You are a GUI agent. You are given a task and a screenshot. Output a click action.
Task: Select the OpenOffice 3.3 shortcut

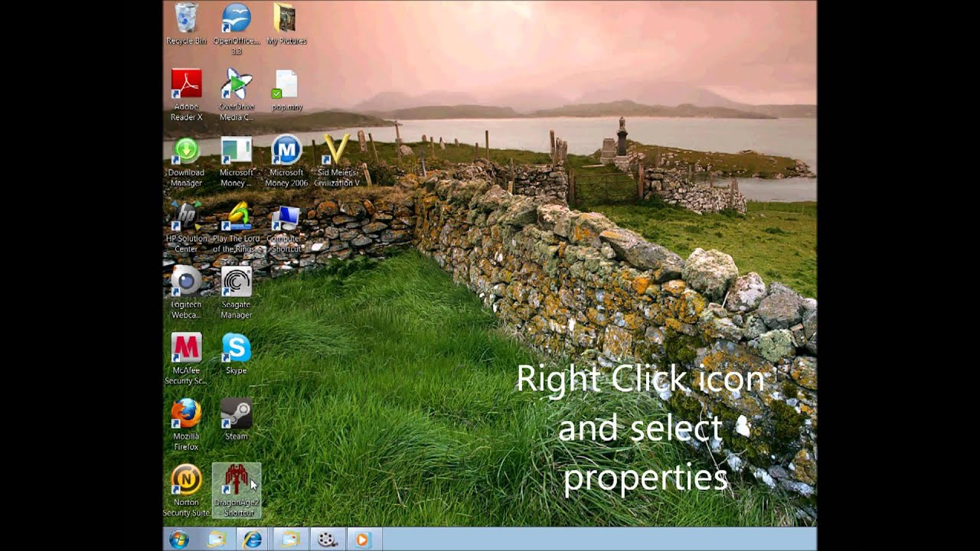(x=237, y=28)
